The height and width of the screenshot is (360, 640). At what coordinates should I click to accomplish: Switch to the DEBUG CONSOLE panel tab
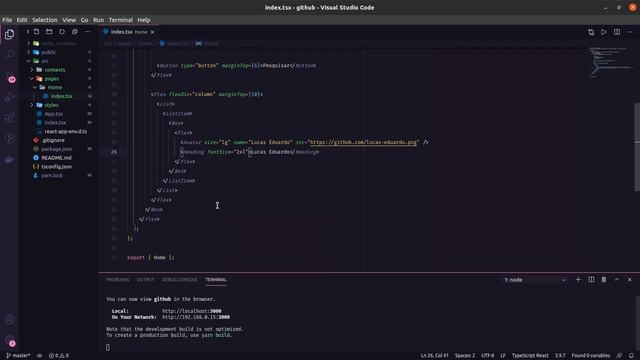180,280
